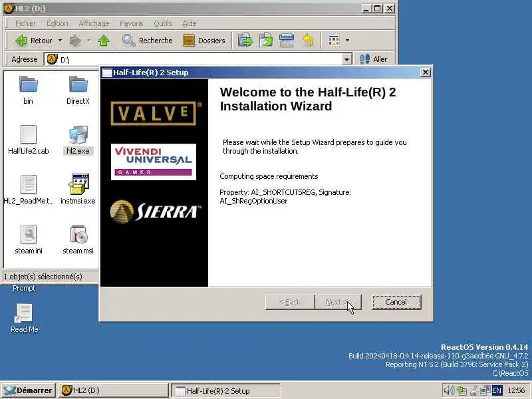Select the bin folder

[28, 90]
